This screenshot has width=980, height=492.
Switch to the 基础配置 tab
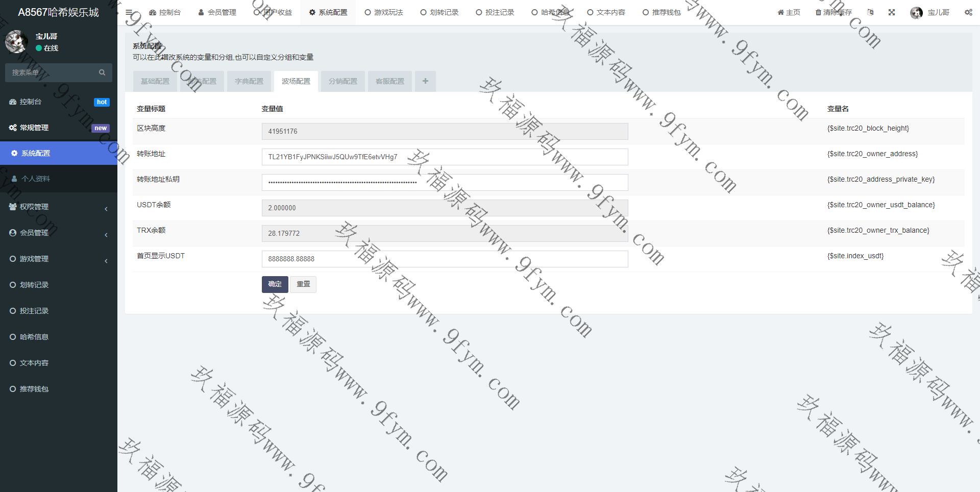pyautogui.click(x=155, y=81)
